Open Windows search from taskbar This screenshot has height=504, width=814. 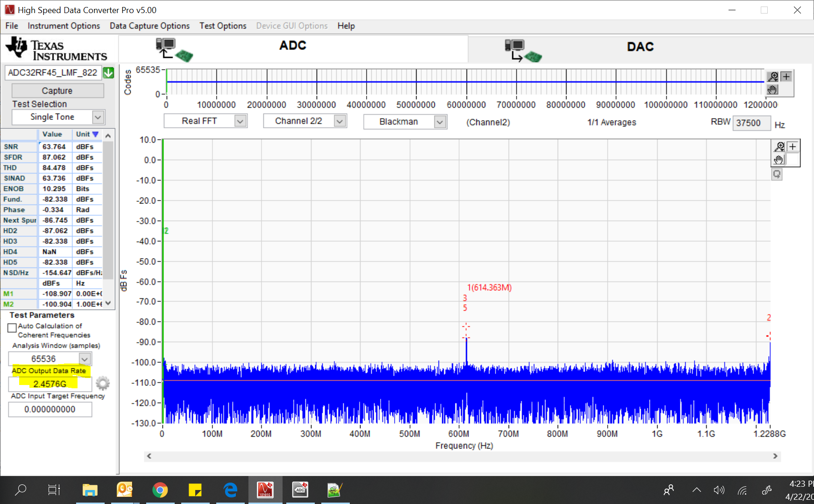coord(21,490)
